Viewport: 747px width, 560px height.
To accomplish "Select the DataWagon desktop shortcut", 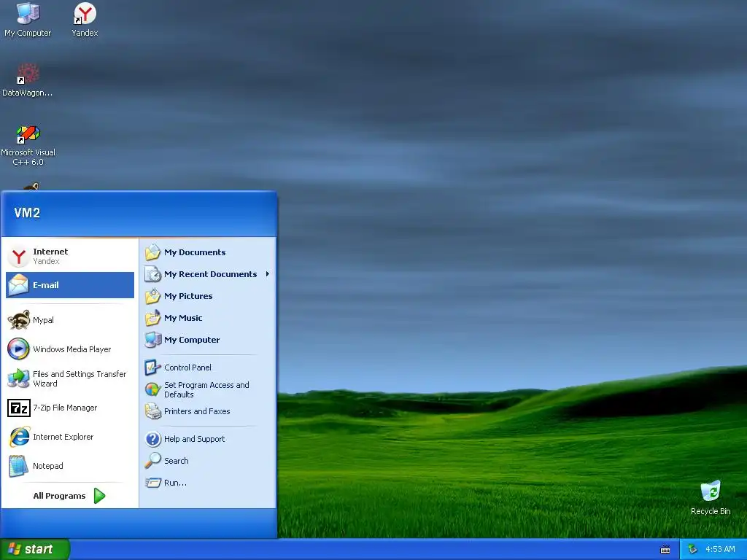I will pyautogui.click(x=28, y=79).
